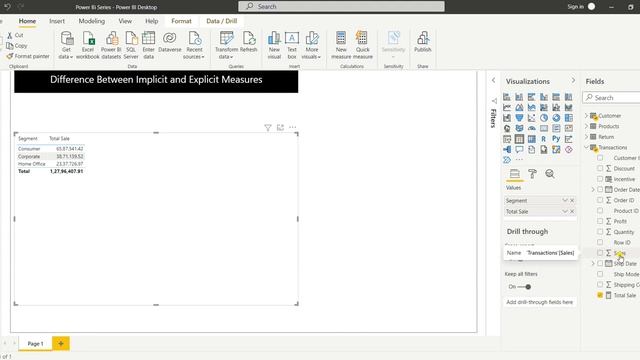Open the Total Sale value dropdown arrow
Screen dimensions: 640x360
pos(565,211)
